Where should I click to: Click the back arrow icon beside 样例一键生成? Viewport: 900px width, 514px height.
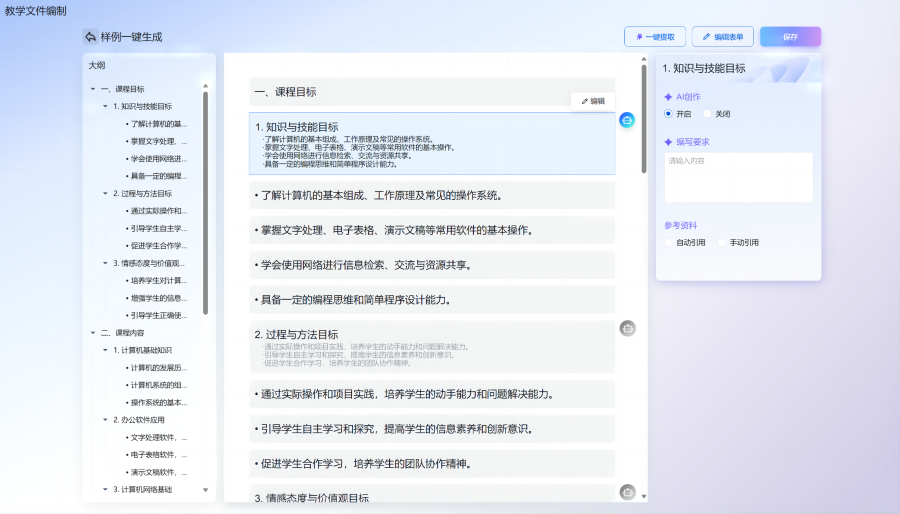pos(90,37)
